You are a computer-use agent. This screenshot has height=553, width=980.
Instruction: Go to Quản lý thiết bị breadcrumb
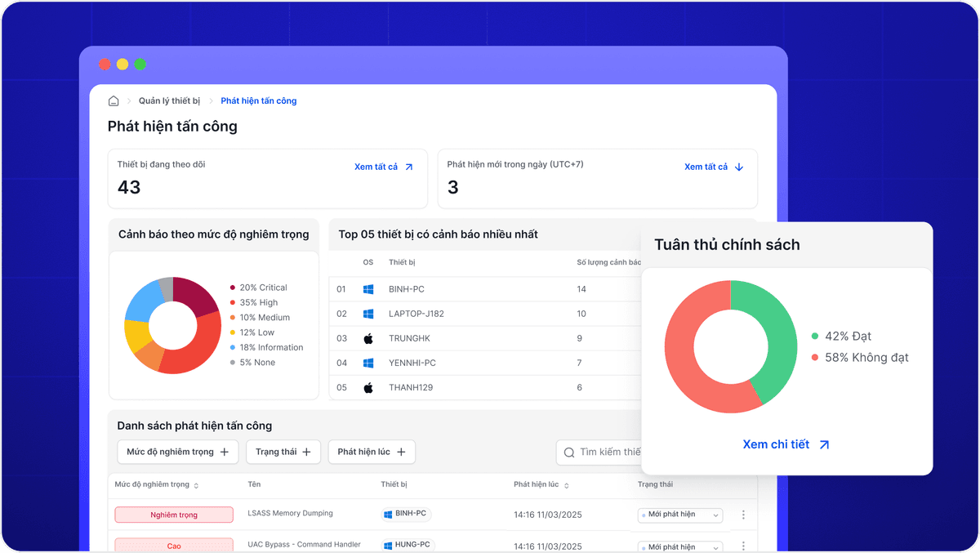click(x=169, y=101)
